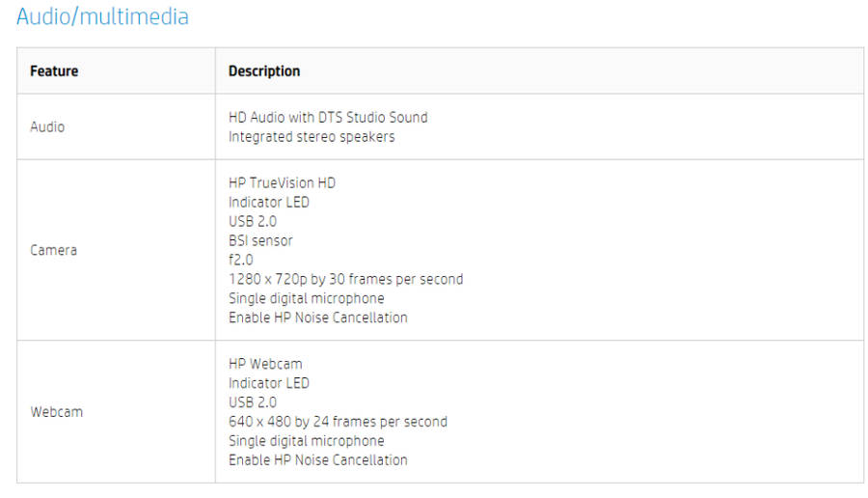
Task: Click USB 2.0 in Webcam row
Action: pos(253,402)
